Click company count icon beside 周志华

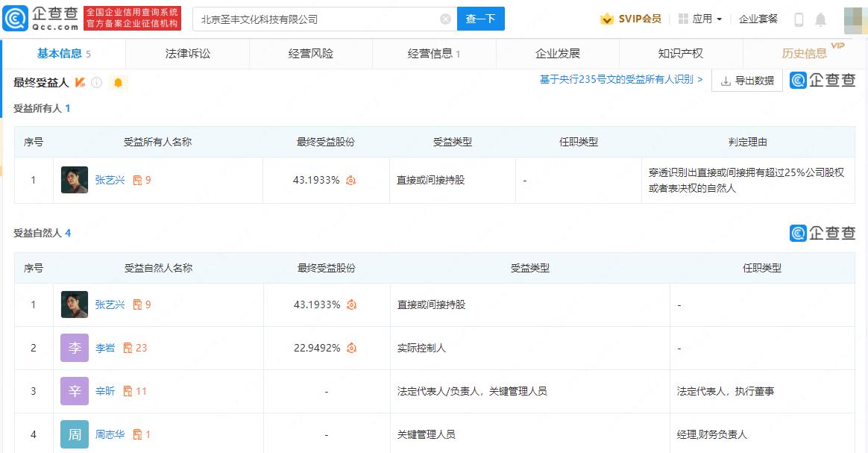[x=137, y=434]
